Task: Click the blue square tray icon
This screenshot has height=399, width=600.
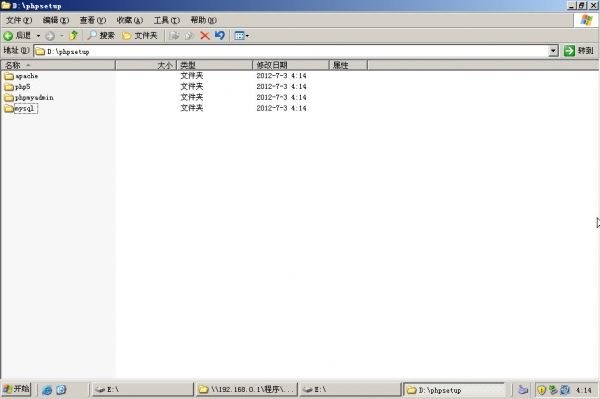Action: tap(565, 390)
